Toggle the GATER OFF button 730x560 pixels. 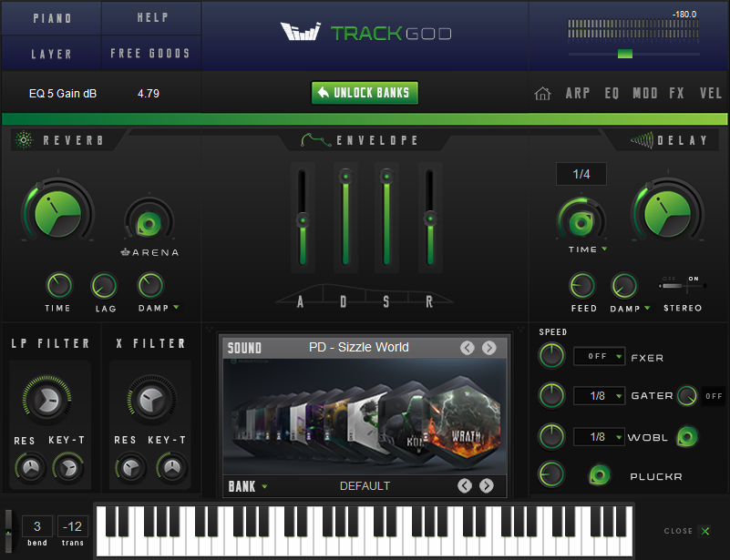714,396
